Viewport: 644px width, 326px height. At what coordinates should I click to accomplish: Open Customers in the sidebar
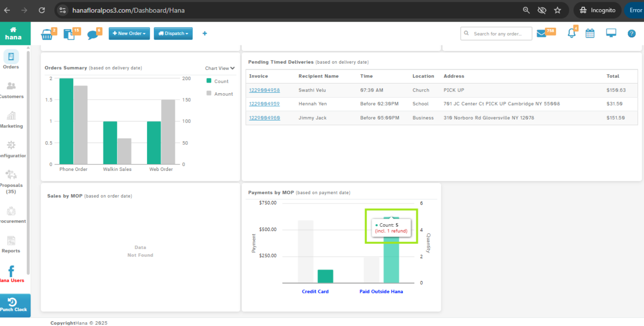[x=11, y=90]
